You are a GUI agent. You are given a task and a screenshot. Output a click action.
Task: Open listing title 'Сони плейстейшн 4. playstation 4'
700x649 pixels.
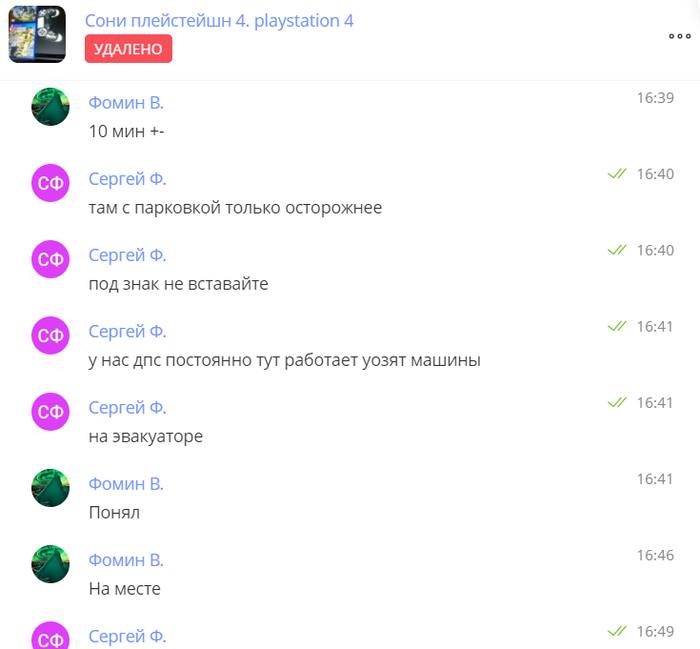(x=219, y=21)
